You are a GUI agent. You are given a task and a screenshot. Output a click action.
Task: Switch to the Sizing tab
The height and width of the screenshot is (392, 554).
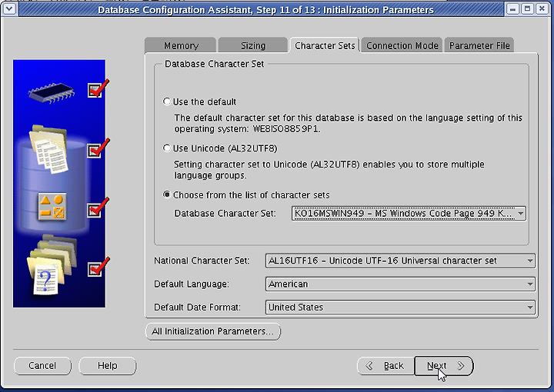(253, 45)
